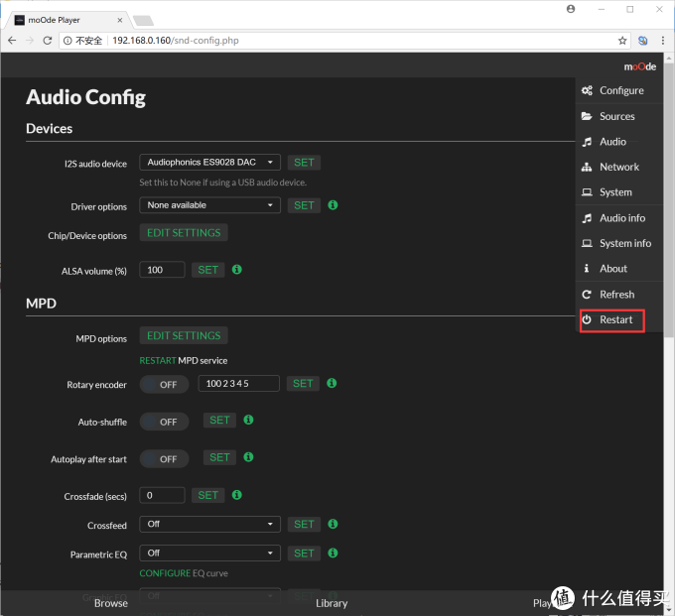
Task: Click the System info laptop icon
Action: click(x=587, y=243)
